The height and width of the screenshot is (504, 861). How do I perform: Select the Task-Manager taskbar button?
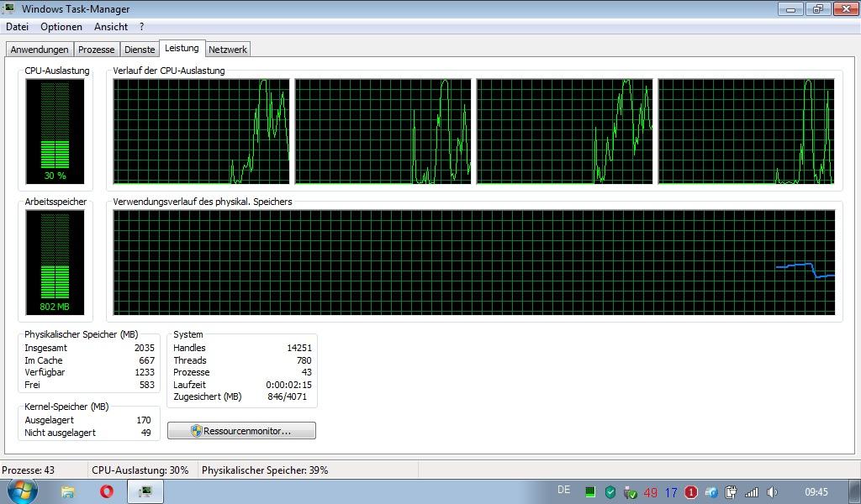145,491
